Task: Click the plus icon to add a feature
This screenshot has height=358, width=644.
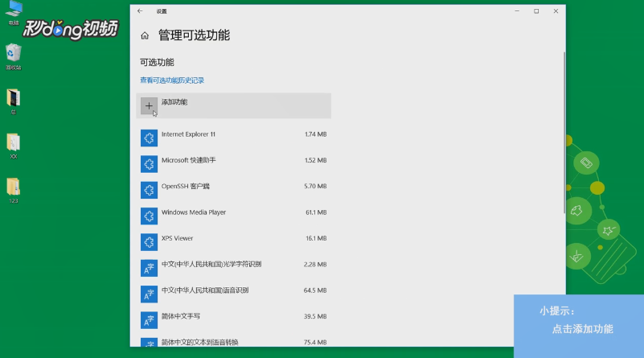Action: (x=149, y=106)
